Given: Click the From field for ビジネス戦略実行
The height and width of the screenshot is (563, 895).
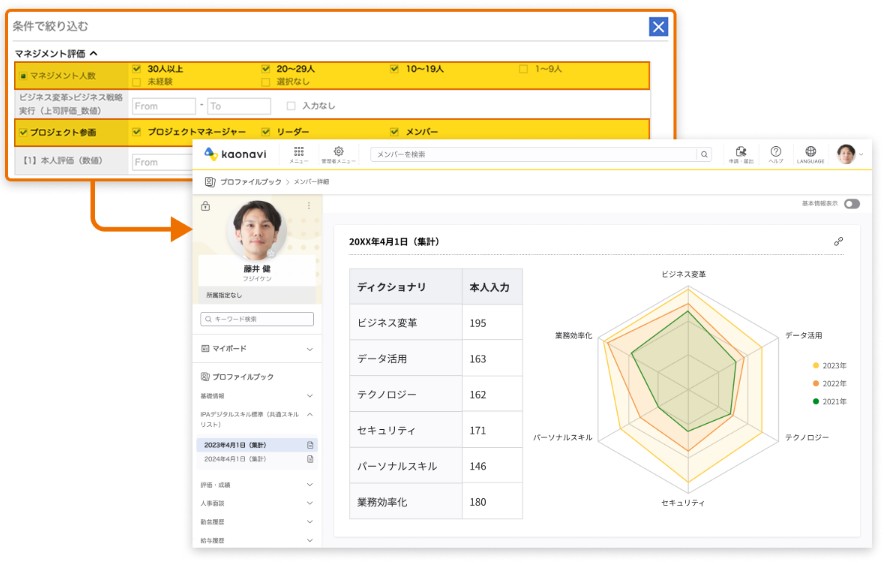Looking at the screenshot, I should 164,106.
